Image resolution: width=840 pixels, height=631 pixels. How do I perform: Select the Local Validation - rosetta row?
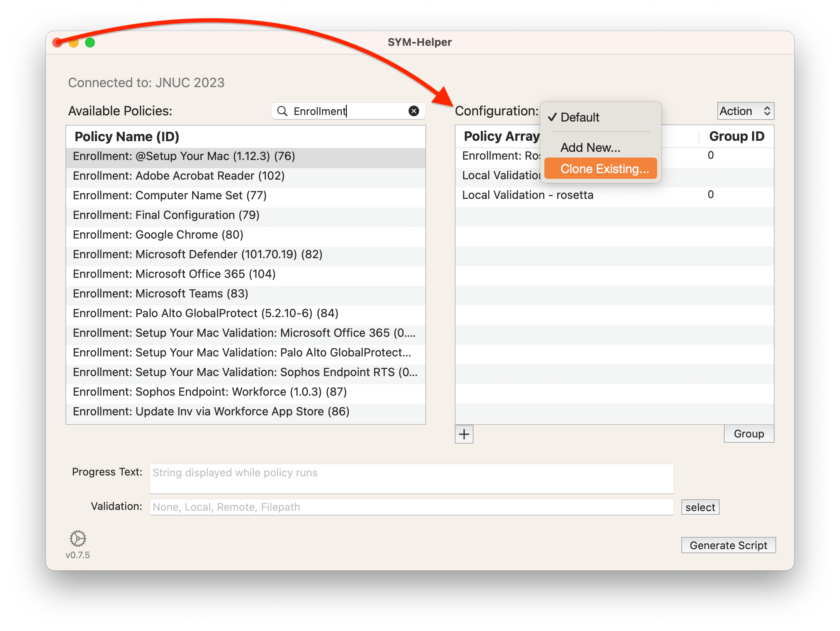(x=528, y=195)
